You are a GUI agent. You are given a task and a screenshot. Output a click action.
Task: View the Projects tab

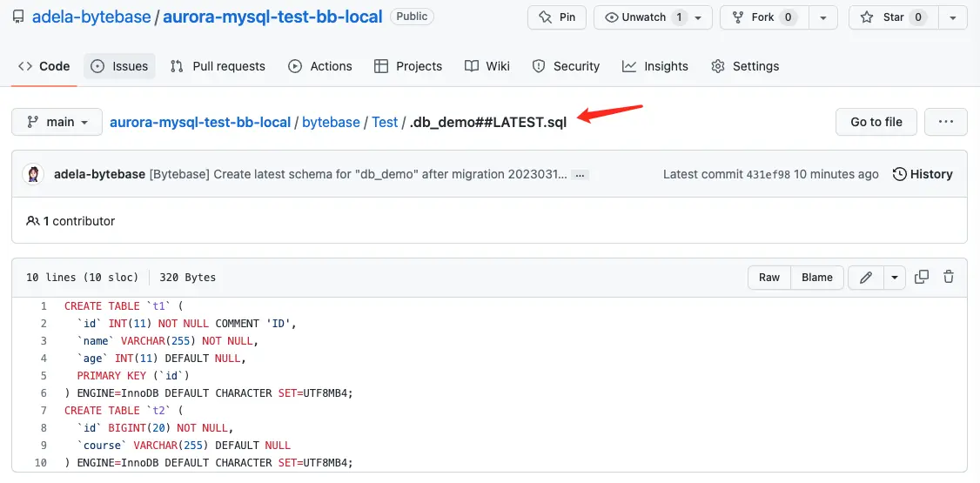[407, 66]
